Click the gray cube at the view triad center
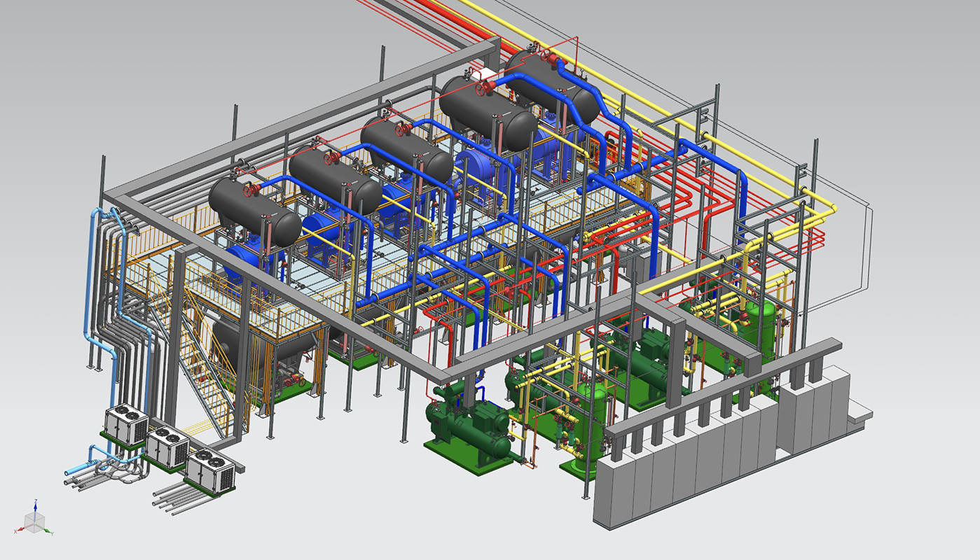 click(x=34, y=521)
